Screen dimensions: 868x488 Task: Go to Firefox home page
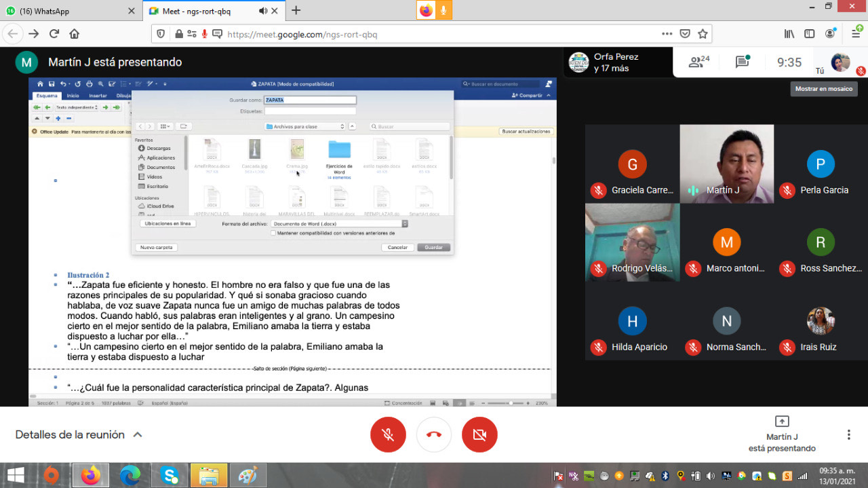75,34
